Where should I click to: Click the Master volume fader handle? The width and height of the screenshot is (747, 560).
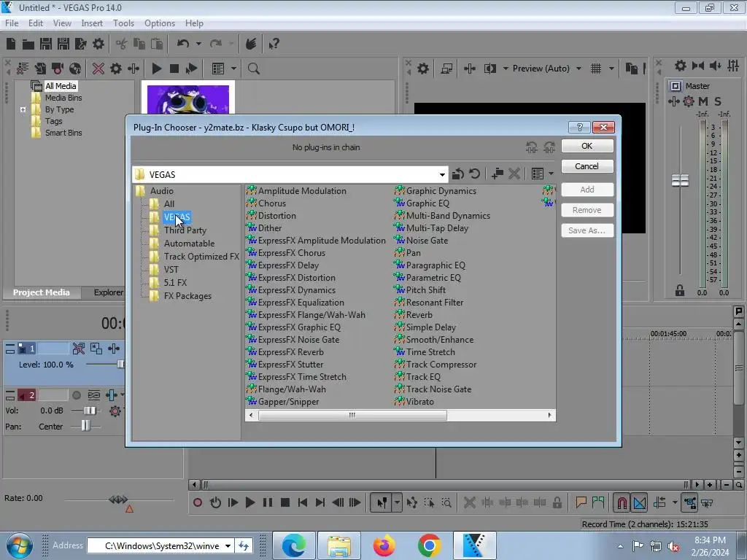[680, 181]
